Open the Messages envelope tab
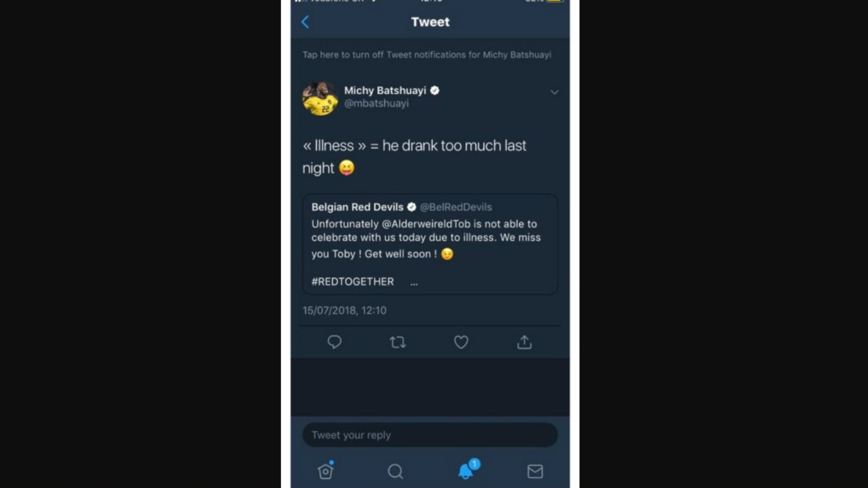The image size is (868, 488). tap(535, 471)
